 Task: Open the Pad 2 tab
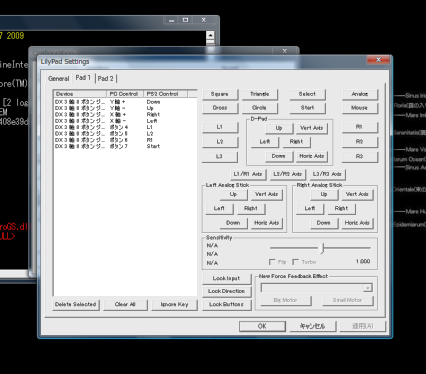pos(106,79)
